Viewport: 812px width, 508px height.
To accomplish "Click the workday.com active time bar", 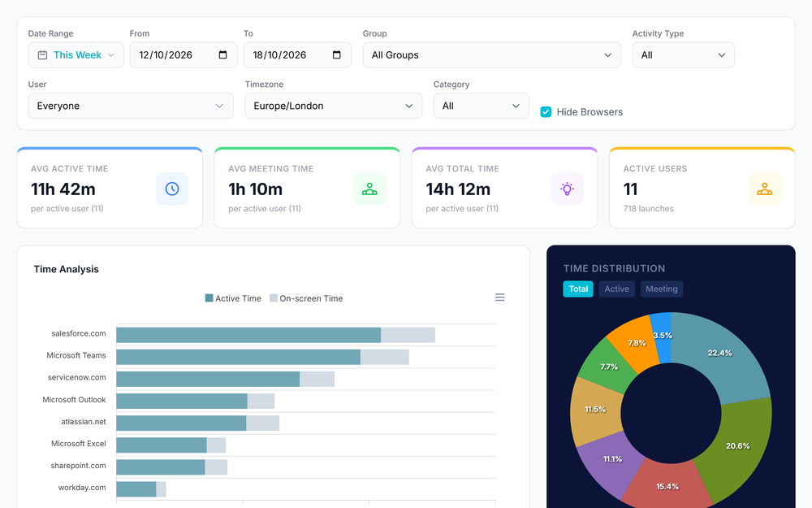I will click(136, 488).
